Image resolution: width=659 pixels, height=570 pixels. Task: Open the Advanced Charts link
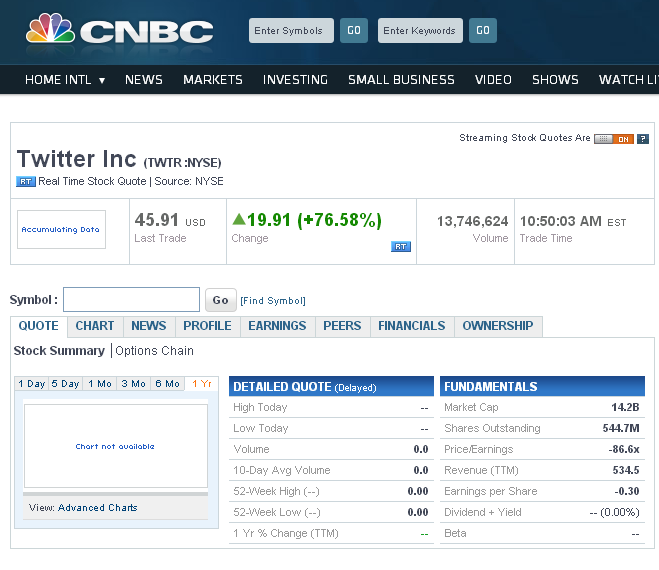pyautogui.click(x=98, y=508)
